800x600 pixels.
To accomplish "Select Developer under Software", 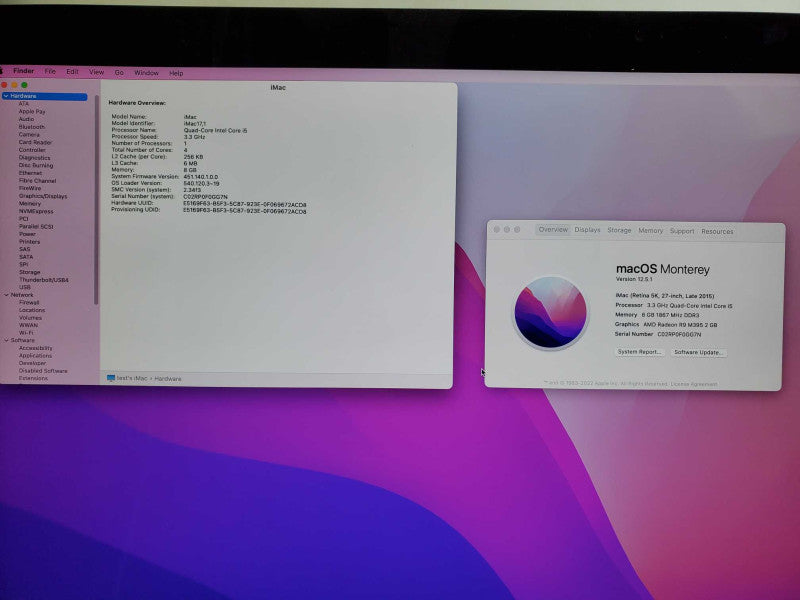I will 33,363.
